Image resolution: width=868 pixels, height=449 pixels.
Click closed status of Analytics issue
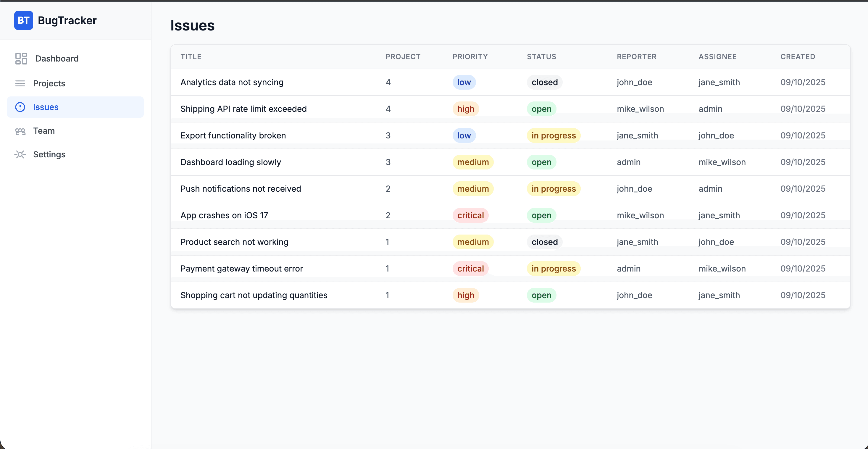[x=545, y=82]
